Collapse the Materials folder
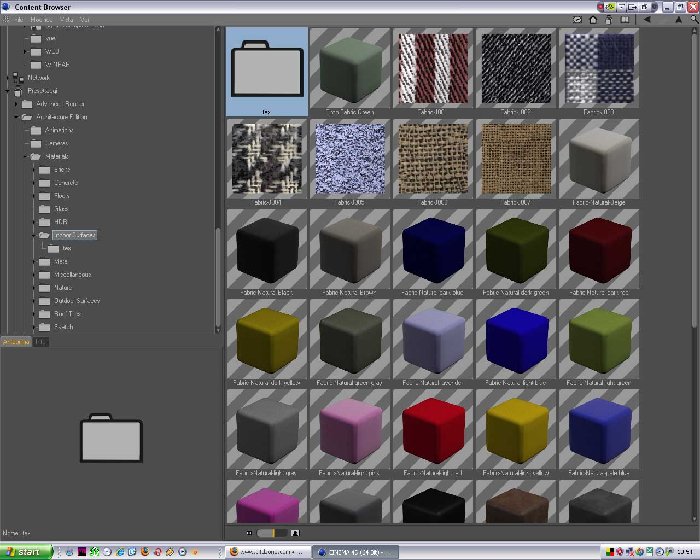700x560 pixels. (x=25, y=157)
